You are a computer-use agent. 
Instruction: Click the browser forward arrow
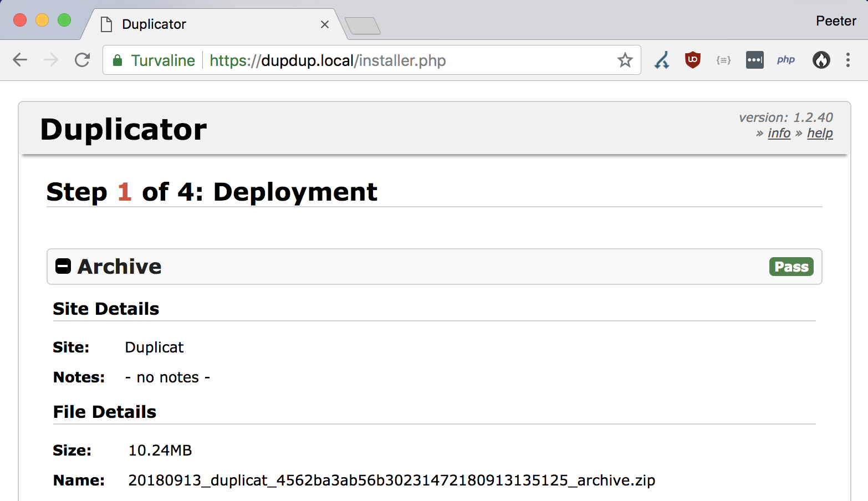[51, 60]
